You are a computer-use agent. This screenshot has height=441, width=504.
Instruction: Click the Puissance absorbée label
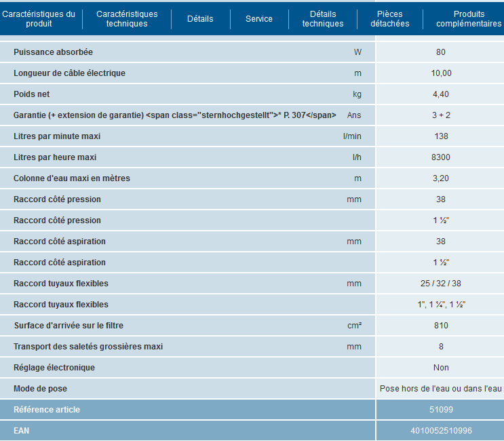pos(53,52)
